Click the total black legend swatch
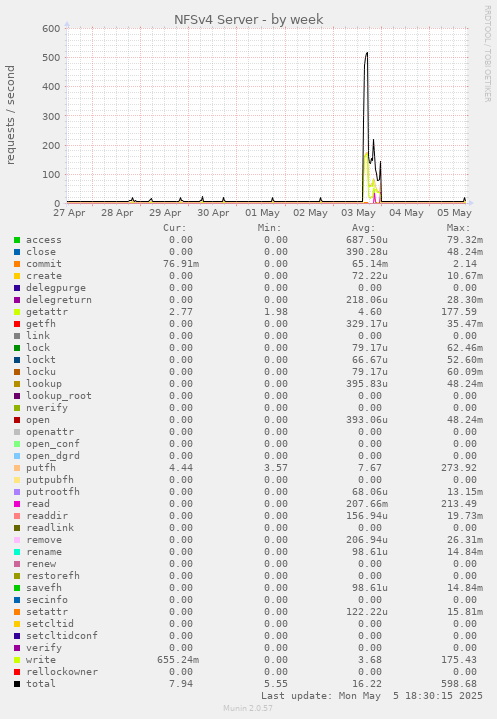The image size is (497, 719). click(x=17, y=684)
